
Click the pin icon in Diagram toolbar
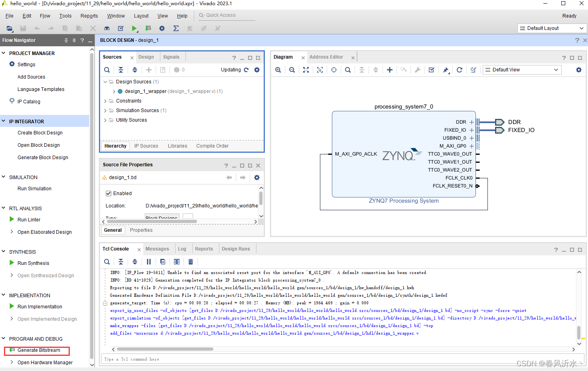tap(446, 70)
